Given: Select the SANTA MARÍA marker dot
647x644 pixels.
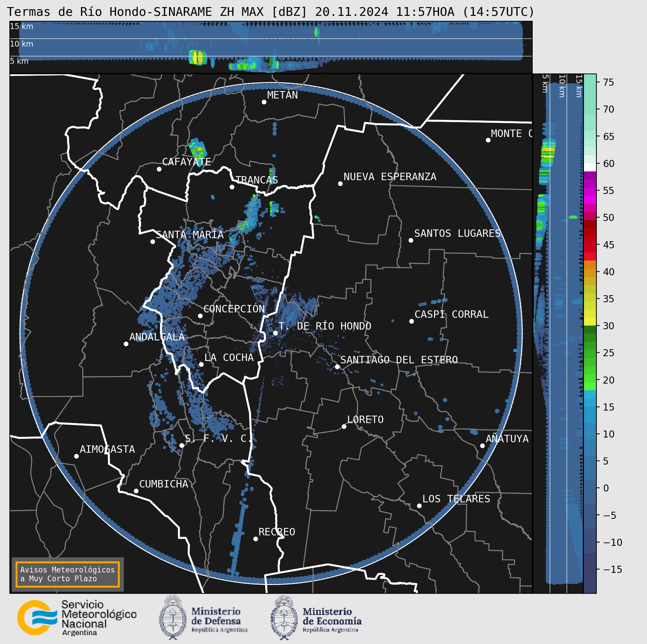Looking at the screenshot, I should 153,242.
